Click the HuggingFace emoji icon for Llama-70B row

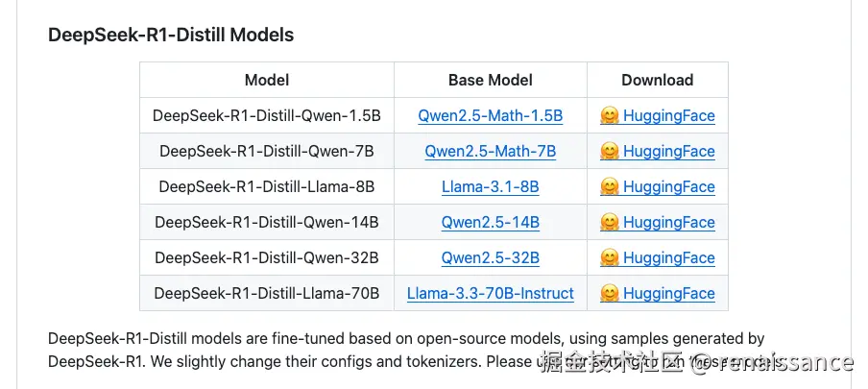609,294
